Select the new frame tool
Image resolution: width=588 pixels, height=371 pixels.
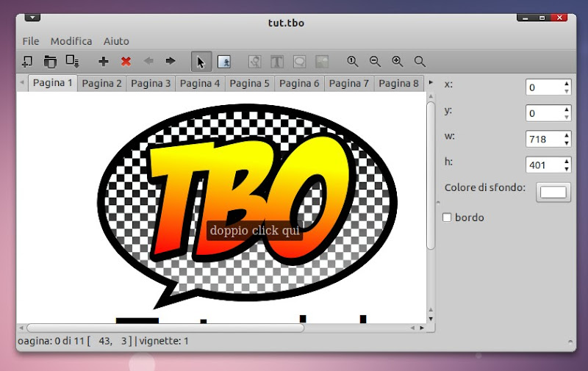pyautogui.click(x=225, y=62)
